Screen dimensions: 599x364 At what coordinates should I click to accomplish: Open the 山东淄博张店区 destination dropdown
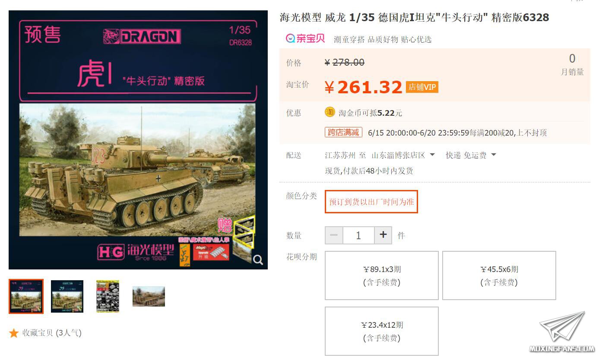tap(403, 155)
